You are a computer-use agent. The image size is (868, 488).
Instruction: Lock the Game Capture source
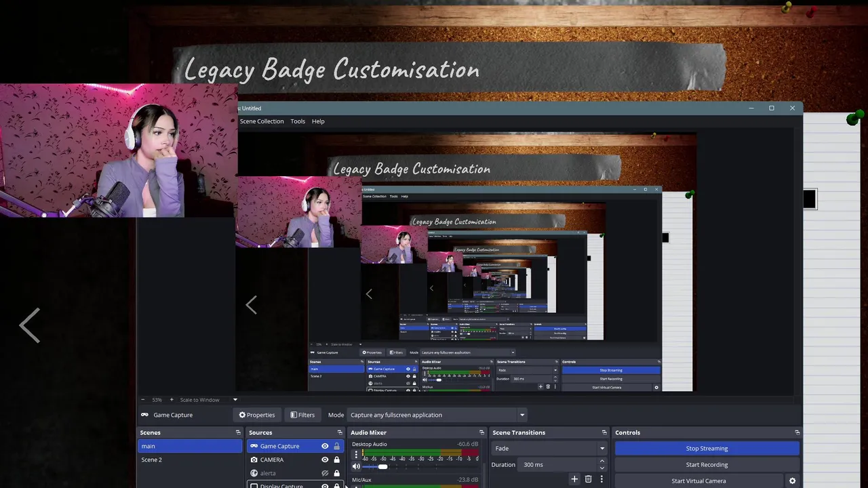(x=336, y=446)
